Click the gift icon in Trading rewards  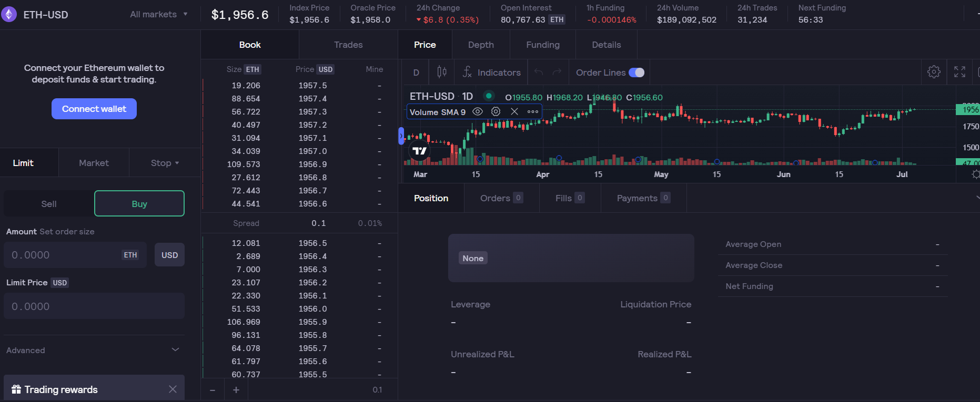(x=16, y=389)
